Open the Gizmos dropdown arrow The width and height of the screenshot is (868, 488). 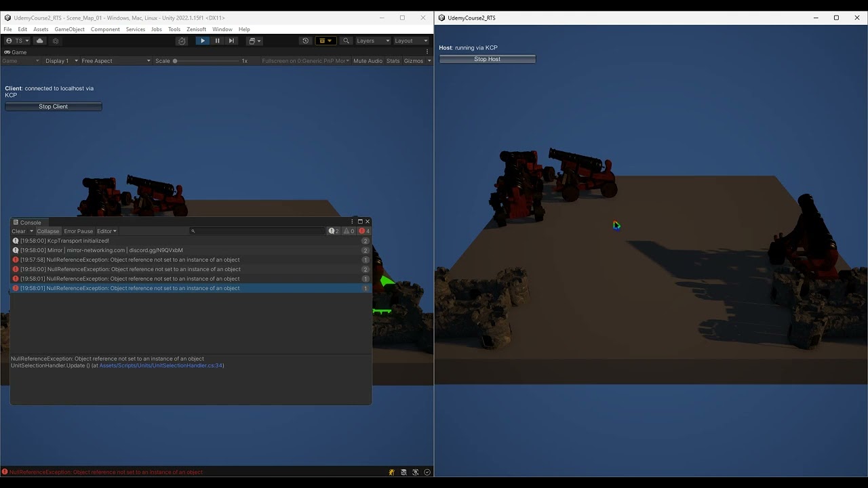429,61
